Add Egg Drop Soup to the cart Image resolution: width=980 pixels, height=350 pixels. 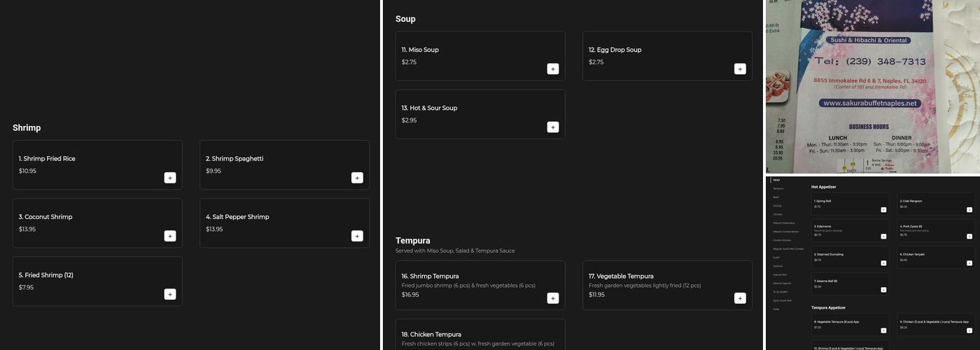pyautogui.click(x=740, y=69)
